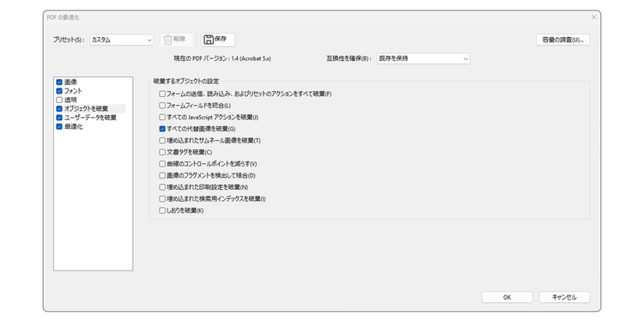
Task: Open the プリセット dropdown set to カスタム
Action: (122, 39)
